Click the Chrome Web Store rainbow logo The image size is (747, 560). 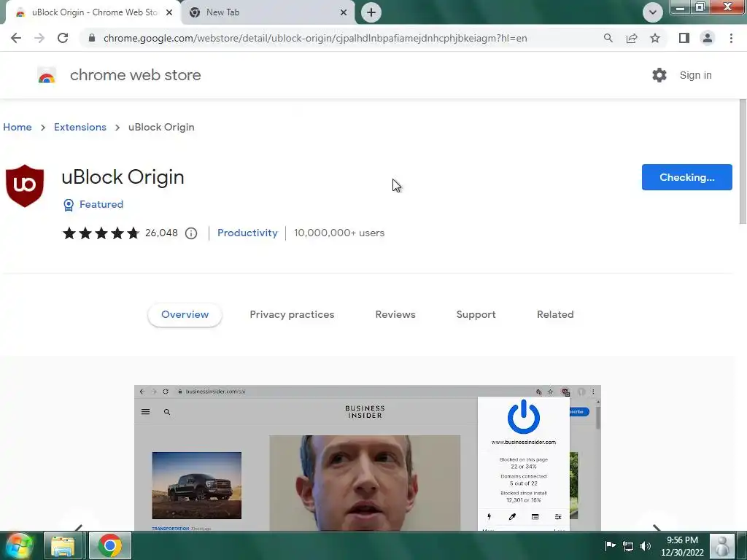tap(47, 75)
